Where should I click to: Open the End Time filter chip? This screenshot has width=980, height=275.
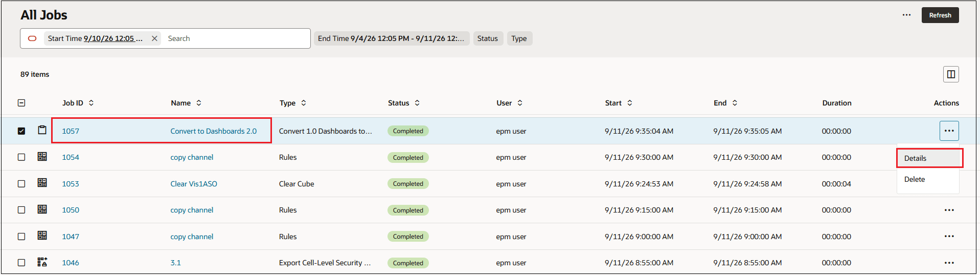[391, 38]
